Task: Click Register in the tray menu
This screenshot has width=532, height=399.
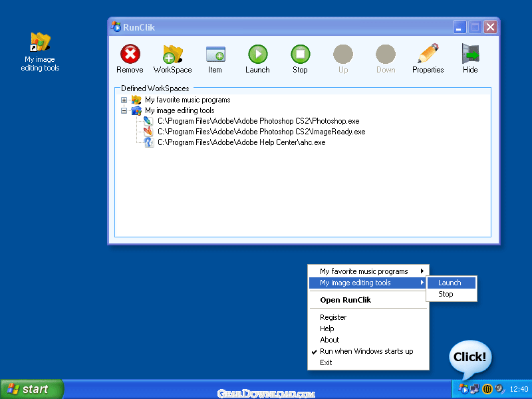Action: pyautogui.click(x=368, y=317)
